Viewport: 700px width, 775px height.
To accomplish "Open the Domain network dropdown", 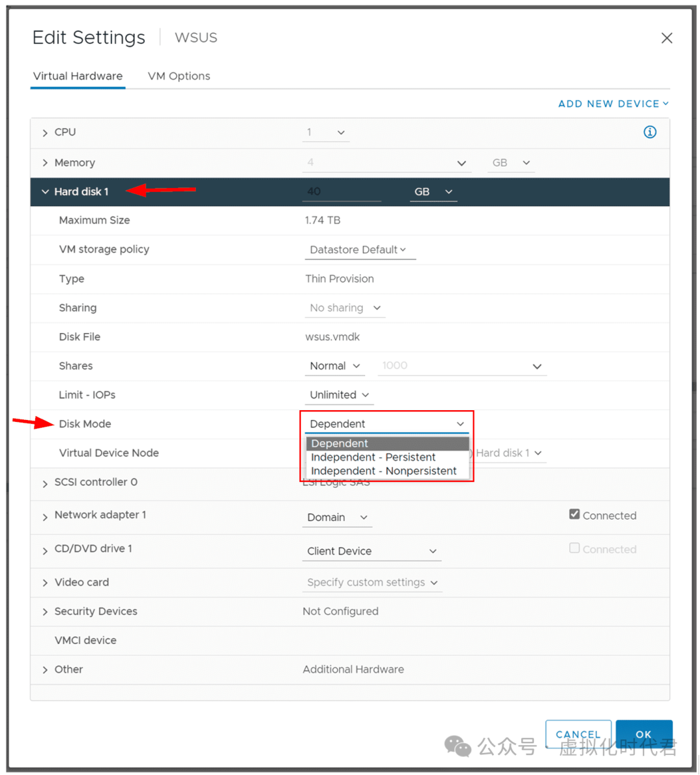I will point(337,518).
